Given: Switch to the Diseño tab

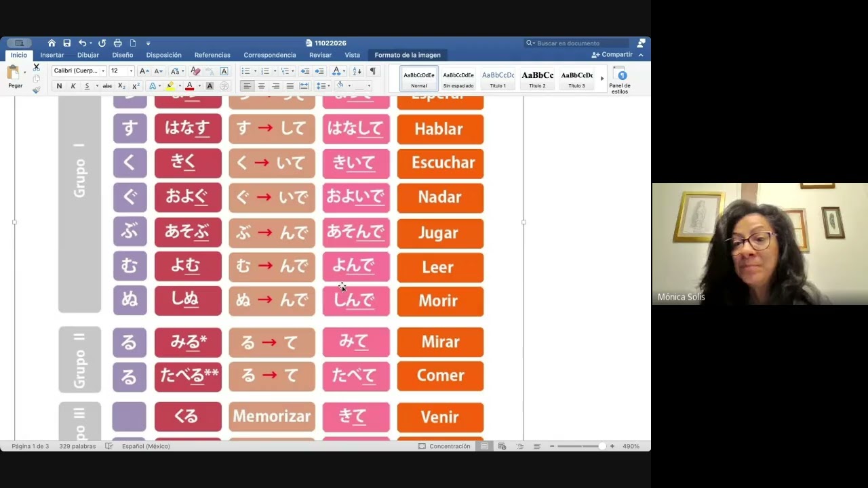Looking at the screenshot, I should (x=123, y=55).
